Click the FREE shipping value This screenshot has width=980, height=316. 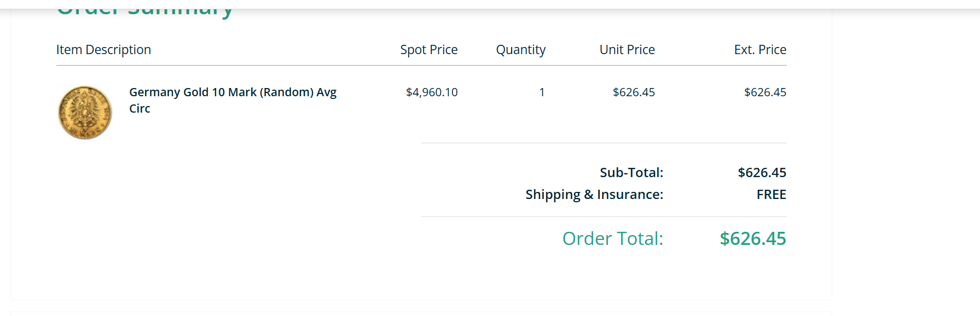click(771, 195)
